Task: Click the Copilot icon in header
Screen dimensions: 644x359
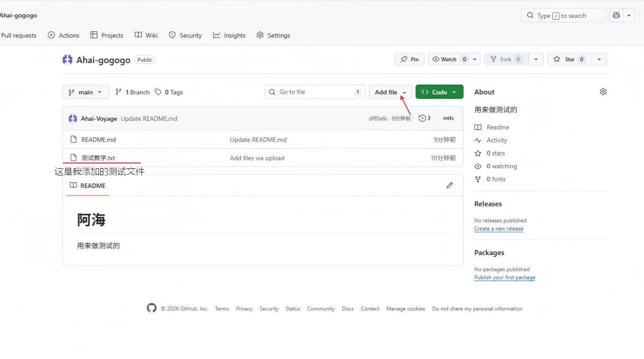Action: pos(616,15)
